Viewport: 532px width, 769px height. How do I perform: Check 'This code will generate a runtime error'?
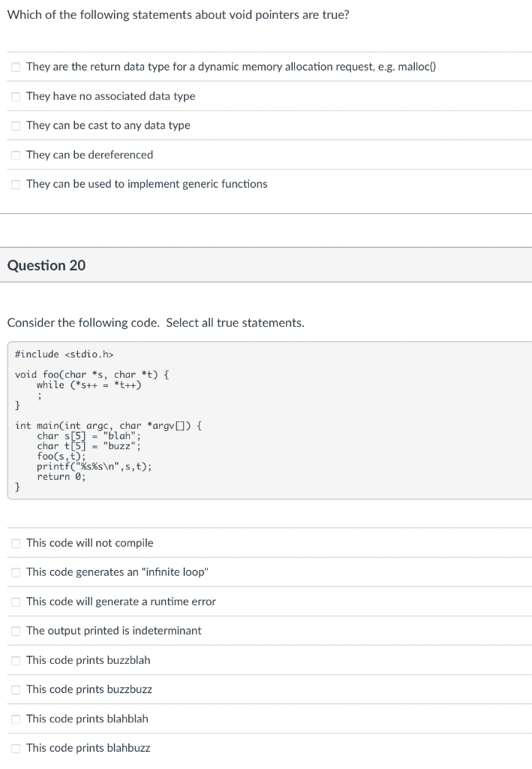tap(15, 602)
